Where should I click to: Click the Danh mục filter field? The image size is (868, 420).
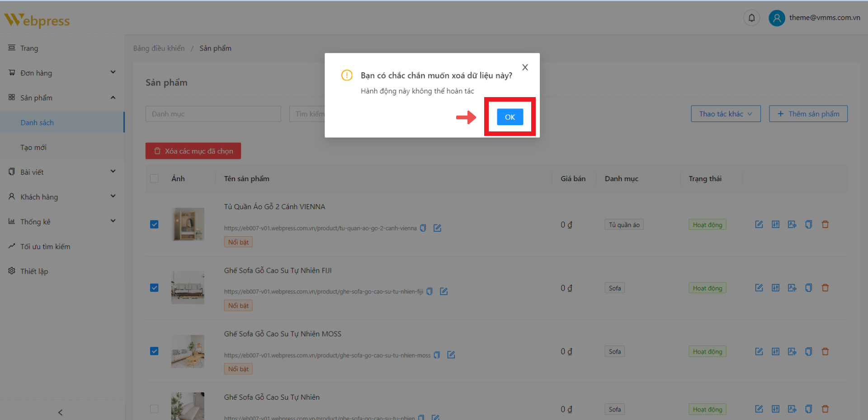pyautogui.click(x=213, y=114)
